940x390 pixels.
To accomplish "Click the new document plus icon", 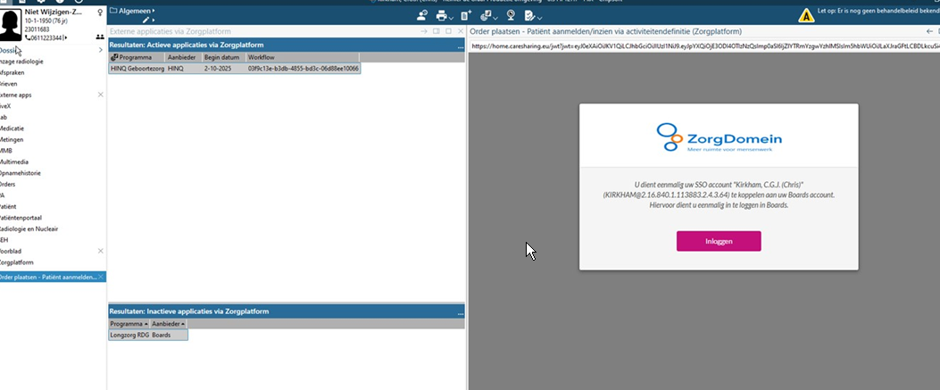I will pyautogui.click(x=466, y=16).
